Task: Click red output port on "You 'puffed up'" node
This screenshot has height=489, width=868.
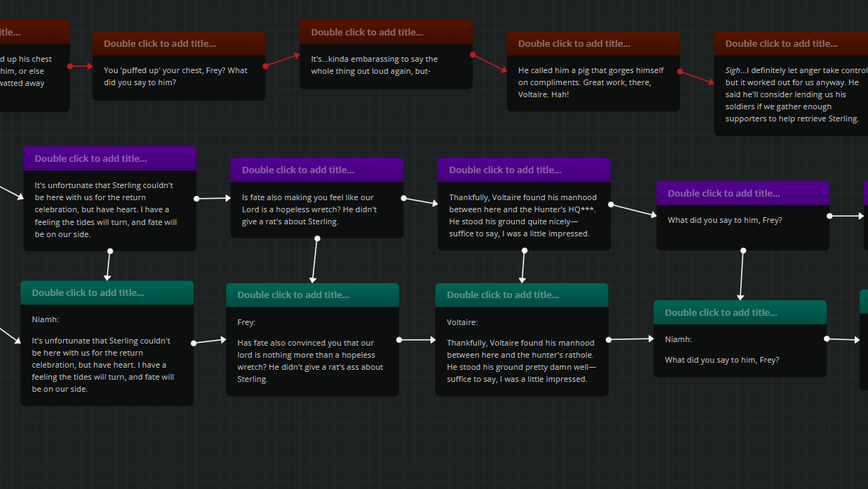Action: pyautogui.click(x=266, y=66)
